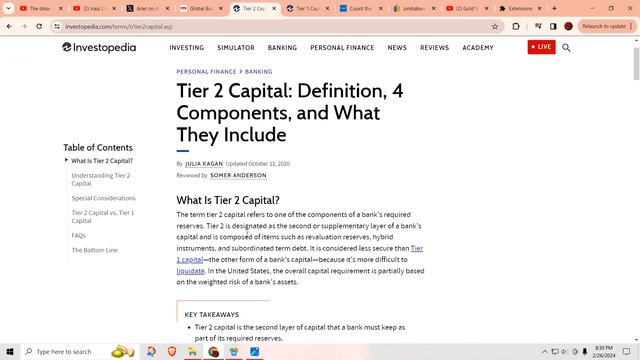The height and width of the screenshot is (360, 640).
Task: Go forward with the browser arrow
Action: coord(24,26)
